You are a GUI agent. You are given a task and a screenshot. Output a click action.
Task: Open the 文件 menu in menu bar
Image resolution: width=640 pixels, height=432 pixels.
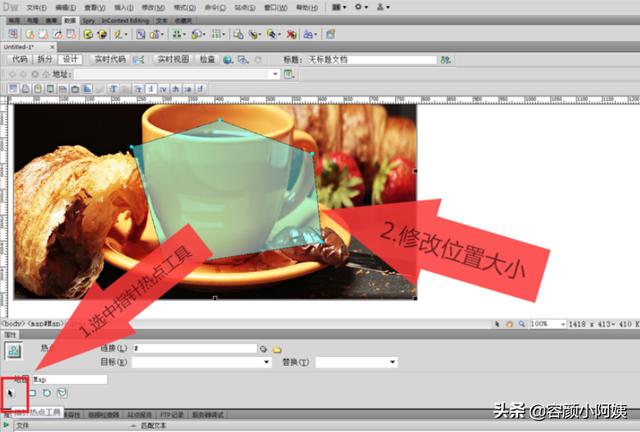pyautogui.click(x=36, y=7)
